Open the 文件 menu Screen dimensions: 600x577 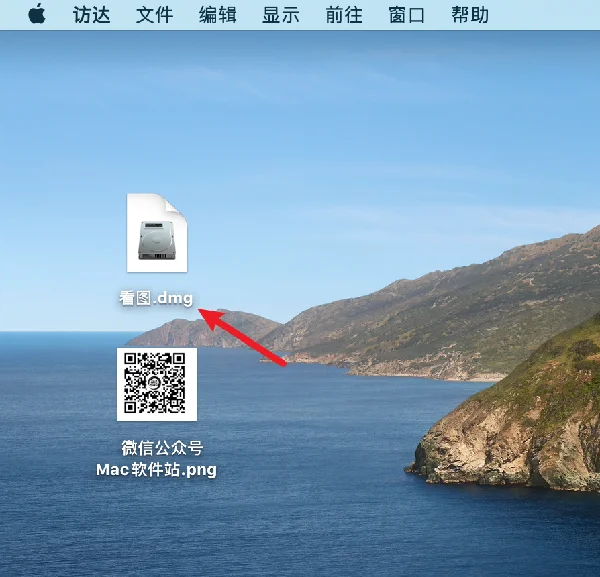pos(155,15)
